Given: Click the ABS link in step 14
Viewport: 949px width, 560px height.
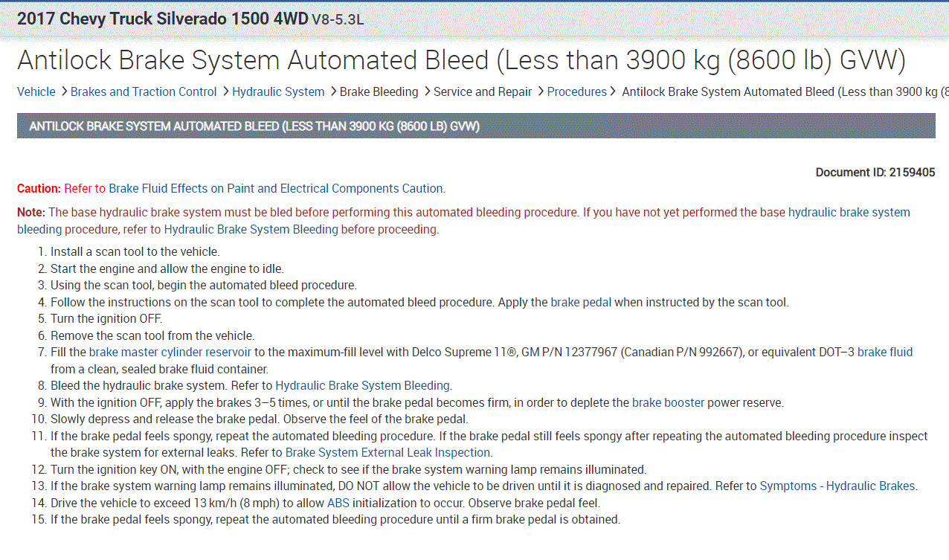Looking at the screenshot, I should 338,503.
